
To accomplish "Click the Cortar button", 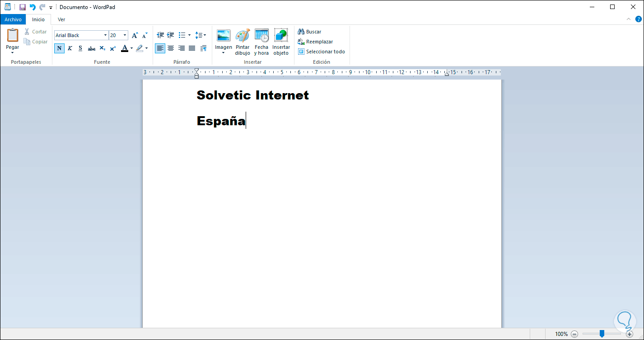I will pyautogui.click(x=36, y=32).
